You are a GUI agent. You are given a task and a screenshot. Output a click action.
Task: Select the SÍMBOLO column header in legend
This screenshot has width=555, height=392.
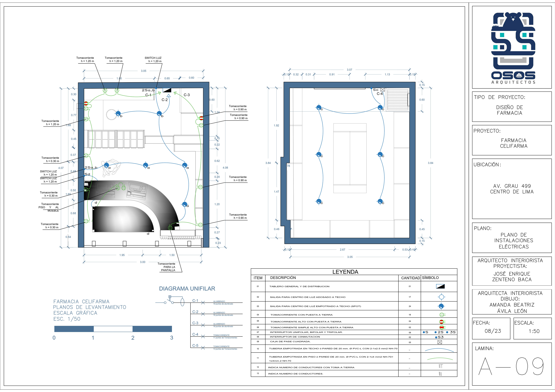click(430, 278)
